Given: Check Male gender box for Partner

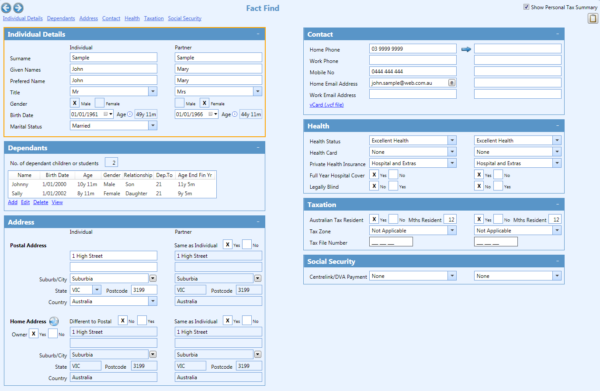Looking at the screenshot, I should (179, 103).
